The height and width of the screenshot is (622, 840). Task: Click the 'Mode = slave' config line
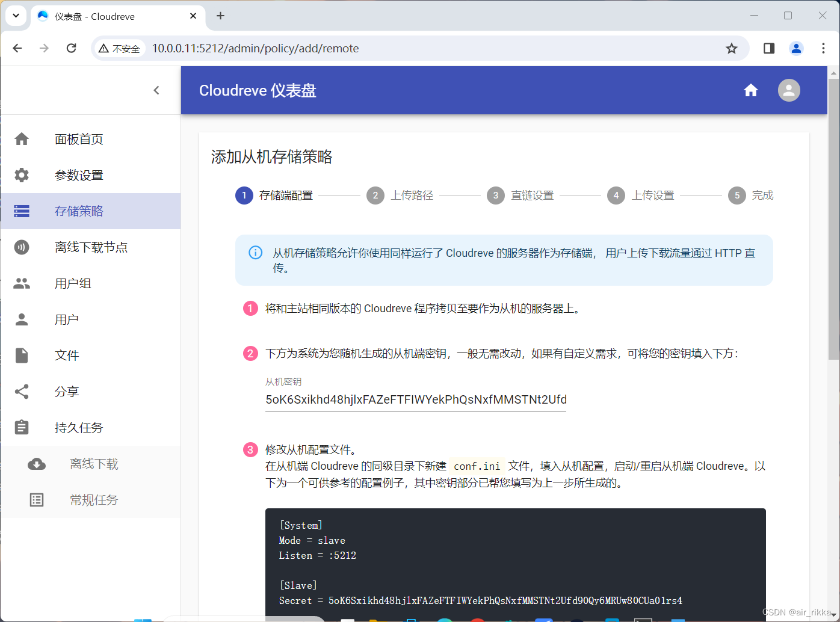312,540
